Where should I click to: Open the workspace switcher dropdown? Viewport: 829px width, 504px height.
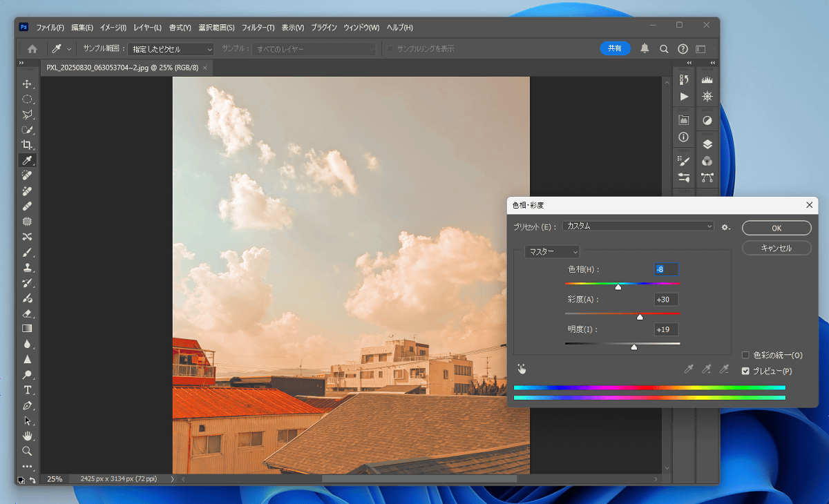[700, 49]
